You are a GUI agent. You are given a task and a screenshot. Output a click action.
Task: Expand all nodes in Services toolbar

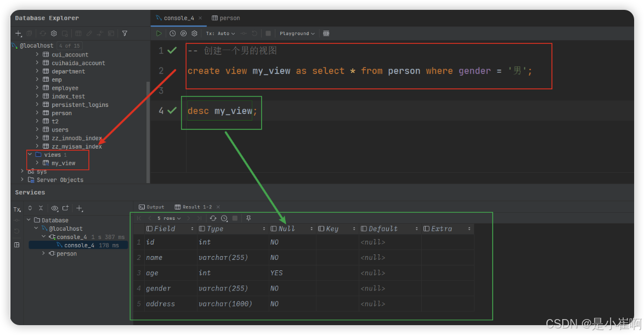(x=30, y=208)
